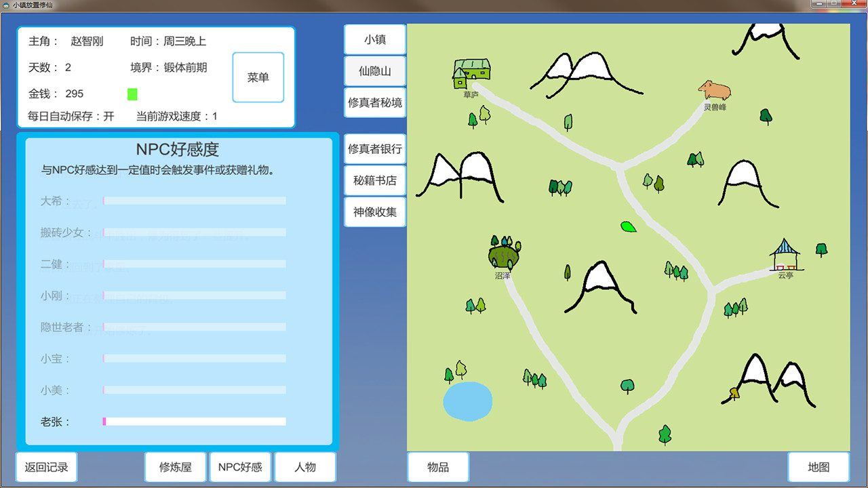Image resolution: width=868 pixels, height=488 pixels.
Task: Click the yellow bird near the bottom-right mountains
Action: click(x=734, y=392)
